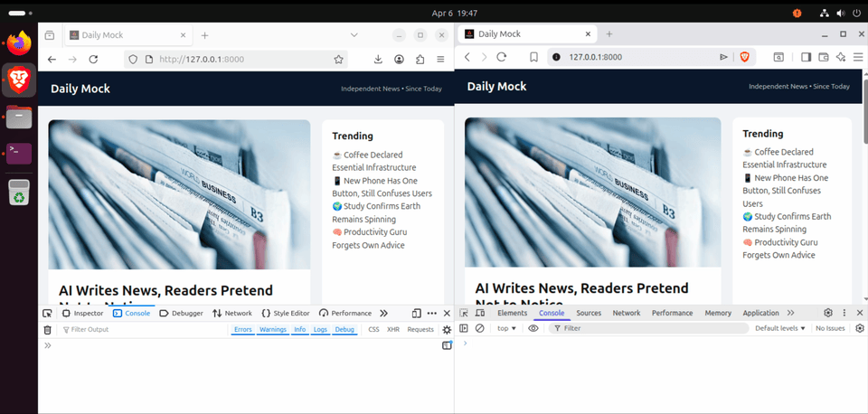Switch to Style Editor tab in Firefox devtools
Screen dimensions: 868x414
tap(286, 313)
